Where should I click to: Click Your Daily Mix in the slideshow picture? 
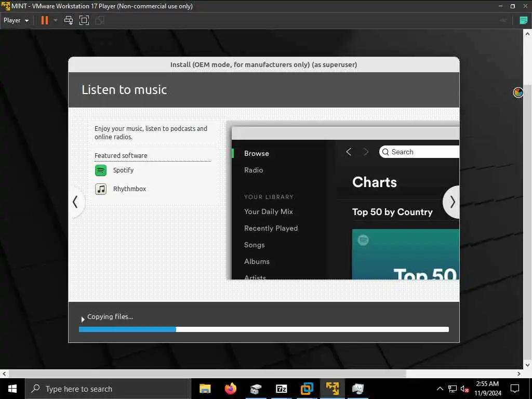[269, 212]
